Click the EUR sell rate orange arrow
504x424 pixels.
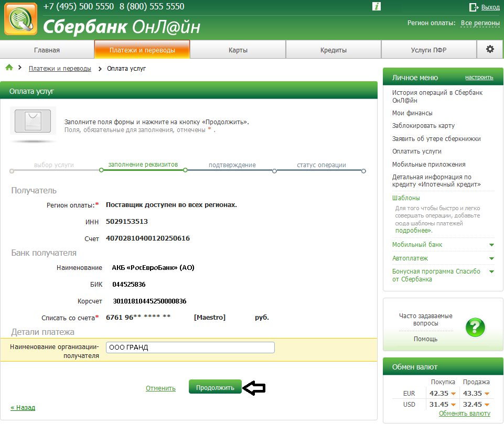[487, 394]
